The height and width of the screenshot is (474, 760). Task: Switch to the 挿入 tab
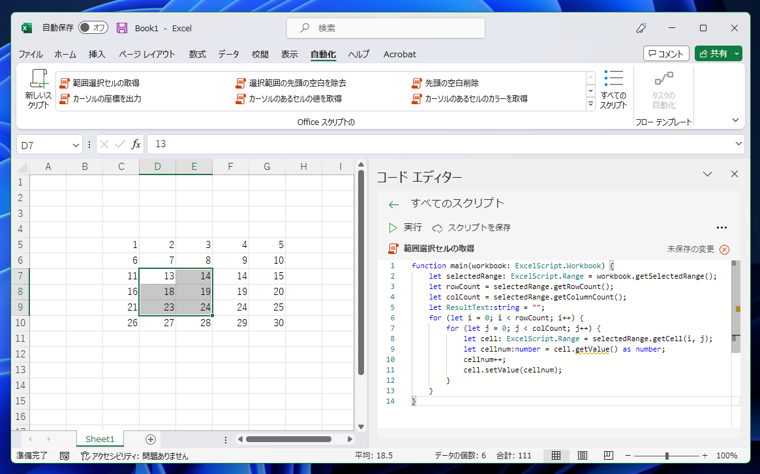[x=97, y=54]
